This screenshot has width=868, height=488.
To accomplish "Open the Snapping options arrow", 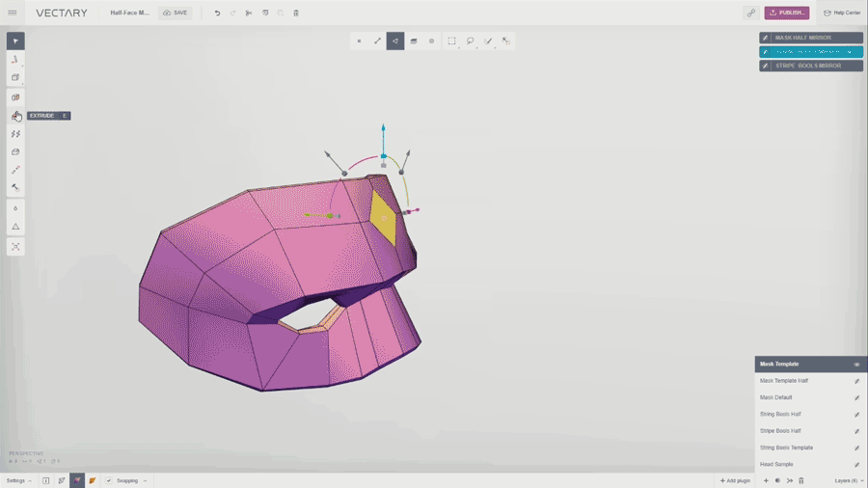I will (x=145, y=480).
